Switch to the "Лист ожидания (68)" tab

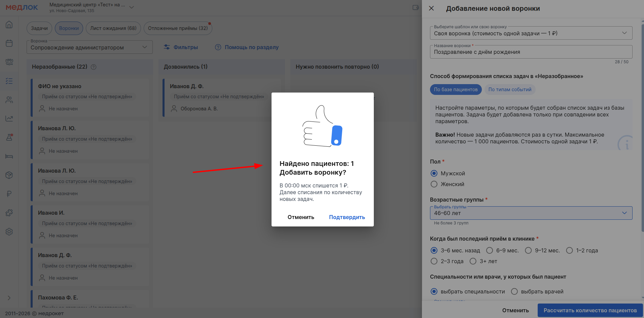click(113, 28)
